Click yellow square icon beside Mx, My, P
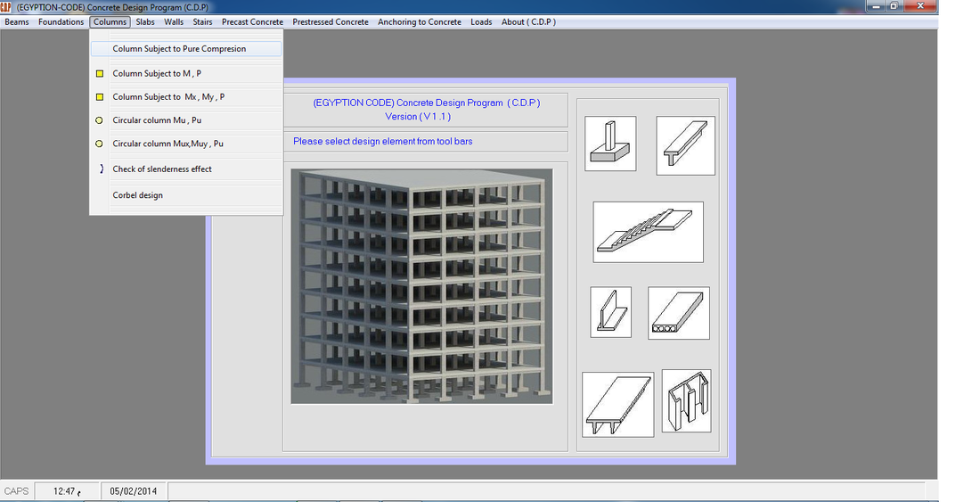This screenshot has height=502, width=980. pyautogui.click(x=100, y=97)
